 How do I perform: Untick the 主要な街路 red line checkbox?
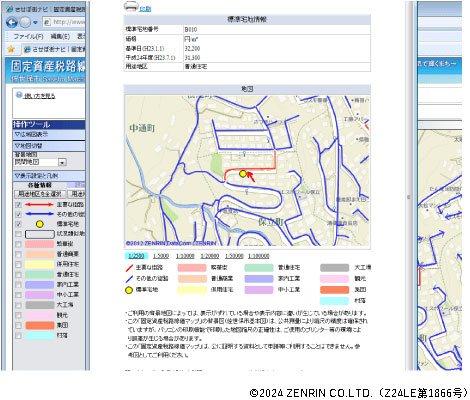click(19, 205)
